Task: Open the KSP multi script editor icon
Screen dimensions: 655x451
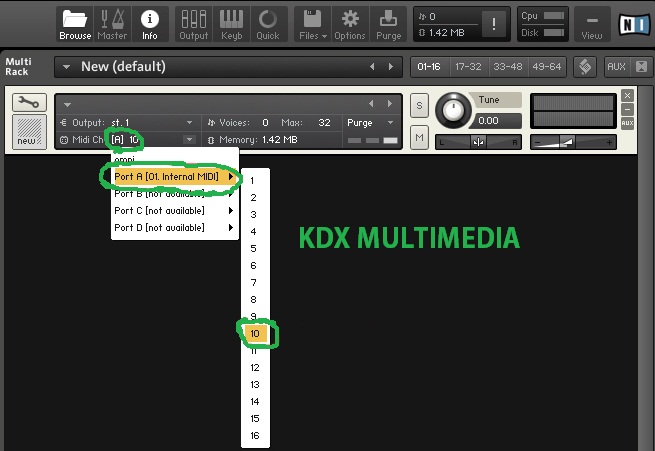Action: click(585, 67)
